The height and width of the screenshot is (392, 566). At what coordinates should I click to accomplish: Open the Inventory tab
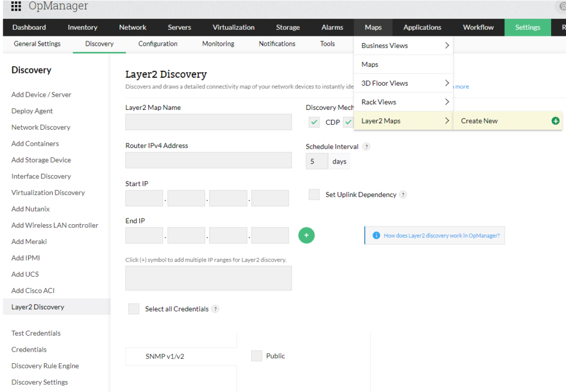82,28
